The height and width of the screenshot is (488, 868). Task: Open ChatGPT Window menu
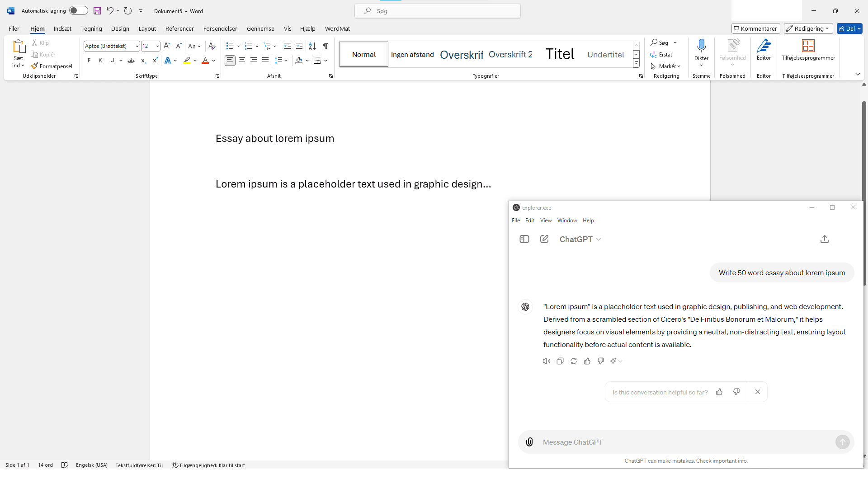pos(567,221)
